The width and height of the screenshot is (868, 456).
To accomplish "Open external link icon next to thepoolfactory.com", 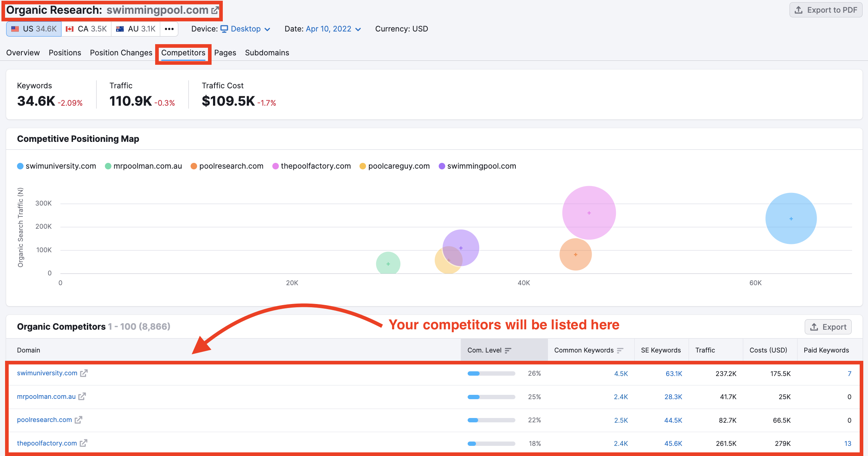I will [x=84, y=443].
